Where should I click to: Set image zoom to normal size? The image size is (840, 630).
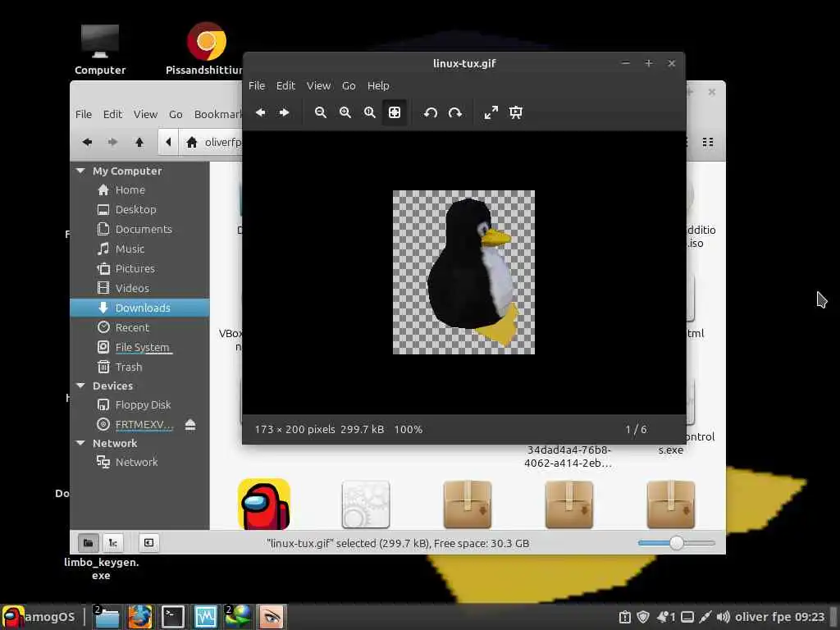pos(370,112)
